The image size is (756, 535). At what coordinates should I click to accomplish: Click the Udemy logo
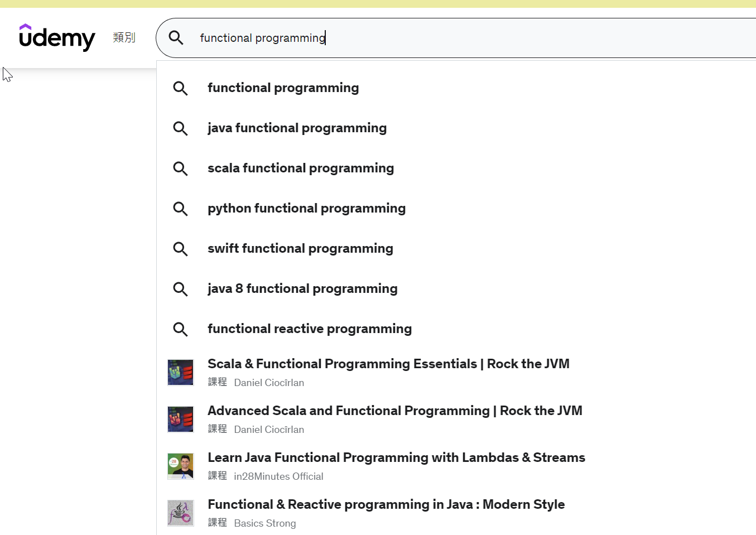[x=57, y=37]
